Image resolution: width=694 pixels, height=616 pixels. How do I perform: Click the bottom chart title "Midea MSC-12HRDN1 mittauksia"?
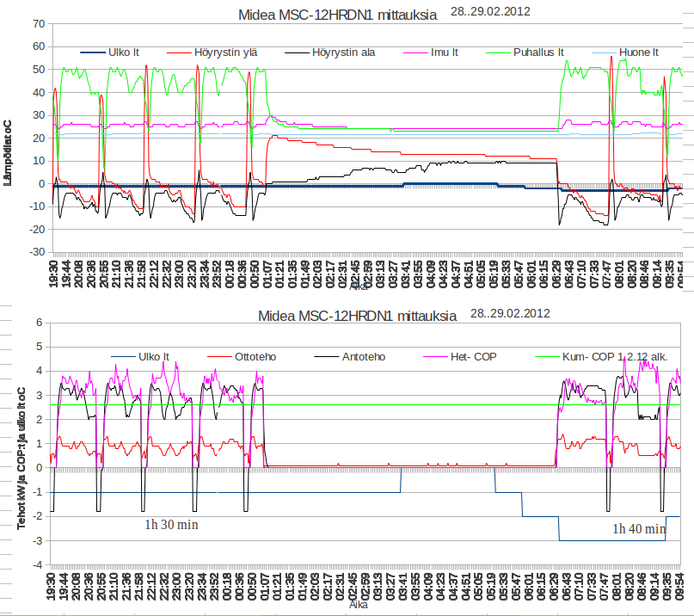click(360, 316)
